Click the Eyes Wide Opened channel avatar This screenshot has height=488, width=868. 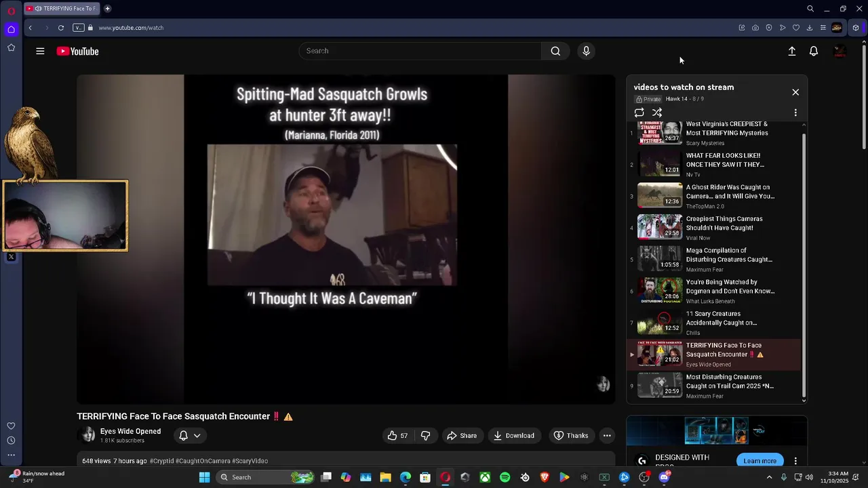pyautogui.click(x=87, y=435)
